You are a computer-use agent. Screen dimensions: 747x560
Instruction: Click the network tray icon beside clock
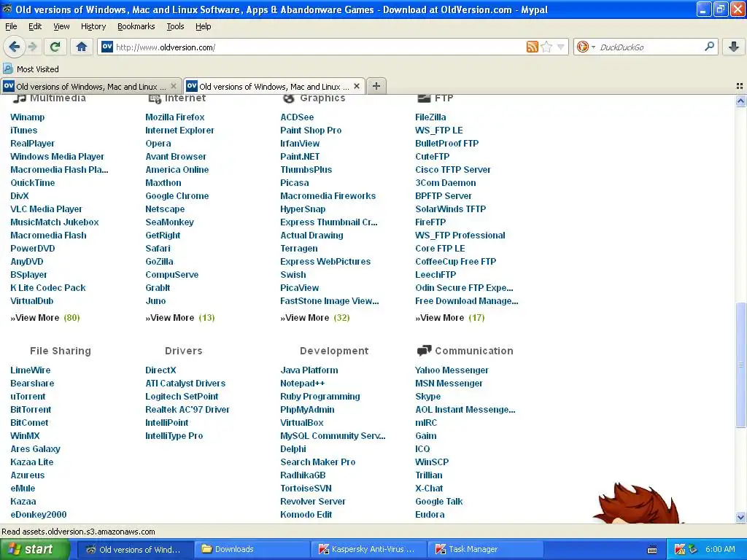(x=693, y=549)
